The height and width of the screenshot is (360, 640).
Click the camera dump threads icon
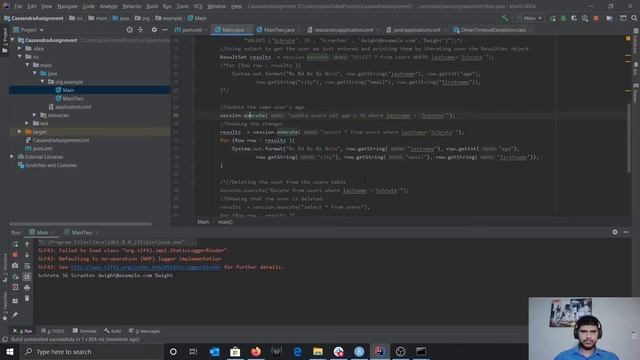click(15, 266)
